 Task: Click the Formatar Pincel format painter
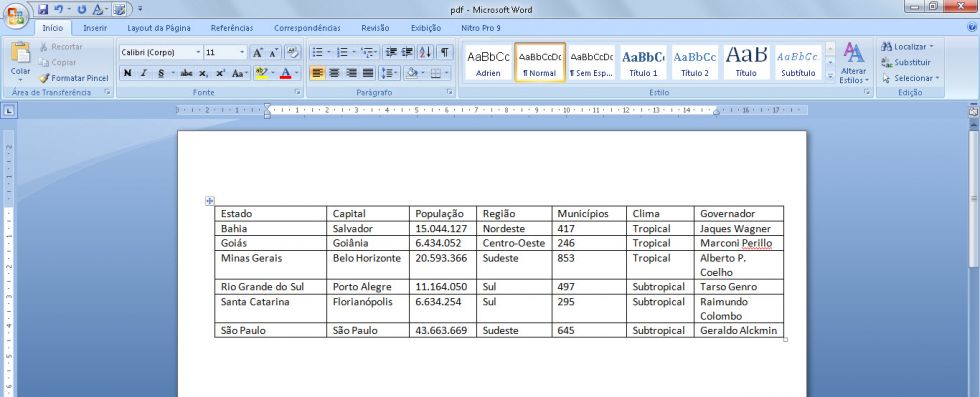[x=74, y=78]
